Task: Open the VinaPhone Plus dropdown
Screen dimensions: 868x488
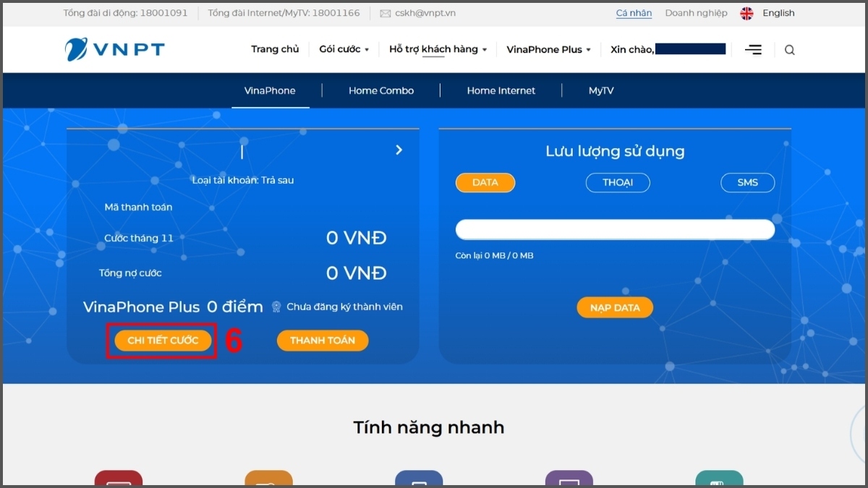Action: pos(548,49)
